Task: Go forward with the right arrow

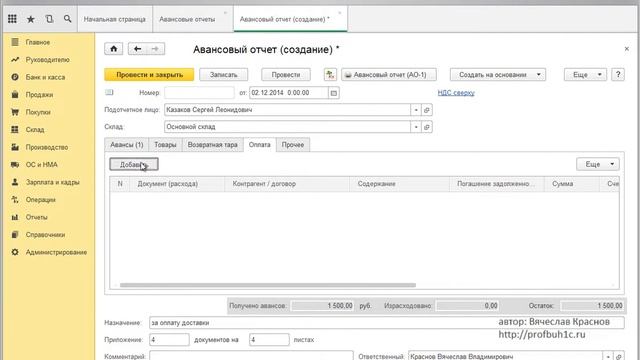Action: (156, 49)
